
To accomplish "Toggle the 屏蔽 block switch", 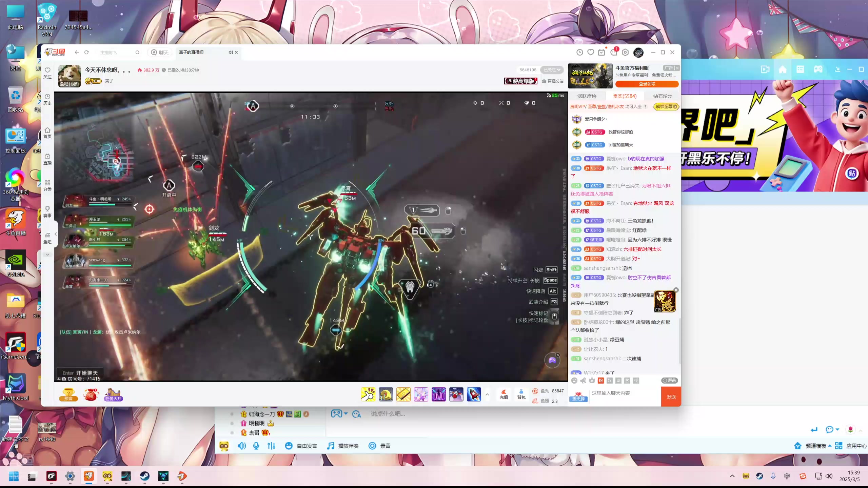I will [669, 381].
